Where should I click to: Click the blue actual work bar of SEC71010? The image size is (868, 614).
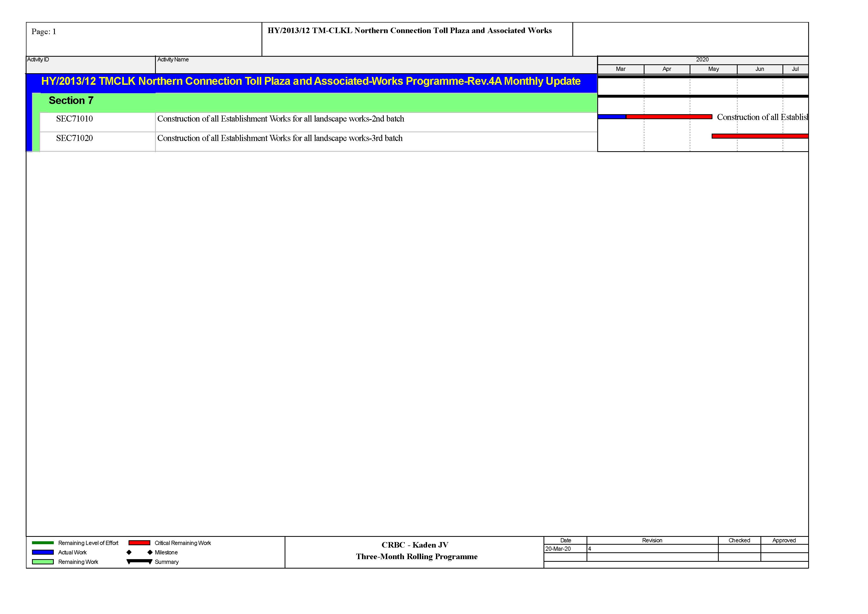pyautogui.click(x=612, y=117)
